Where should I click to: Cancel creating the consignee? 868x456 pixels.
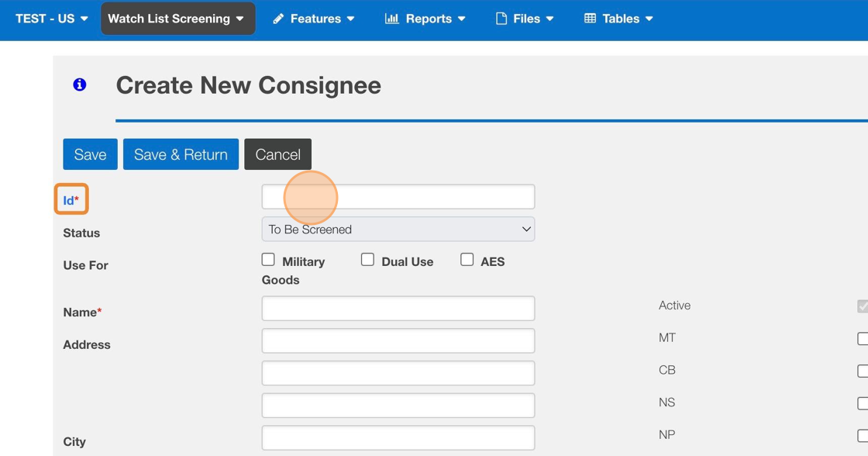[x=277, y=154]
